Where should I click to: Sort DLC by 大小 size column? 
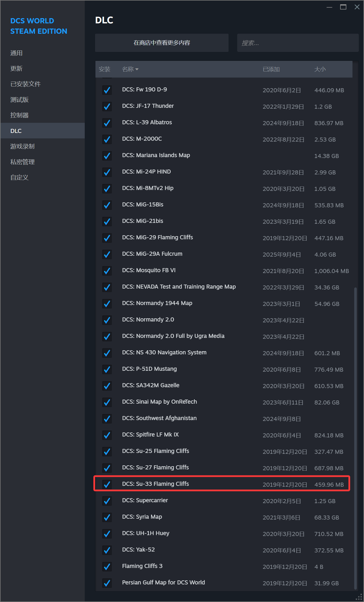point(320,69)
